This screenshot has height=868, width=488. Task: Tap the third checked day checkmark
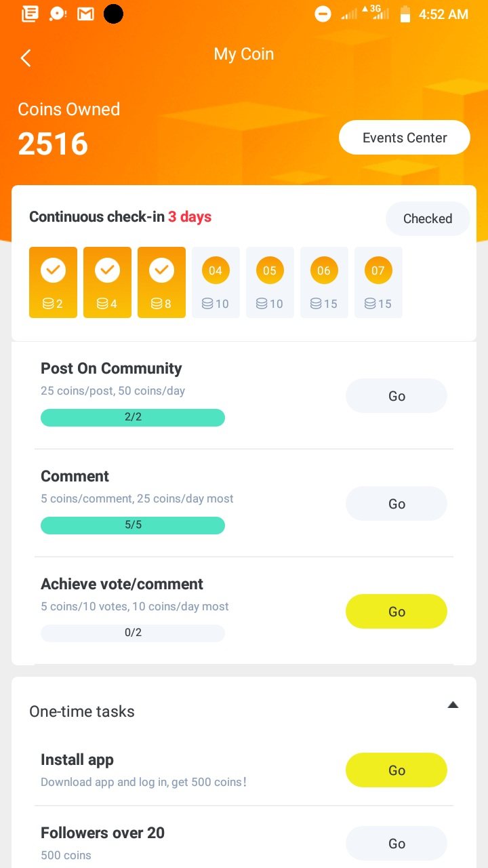(x=161, y=271)
